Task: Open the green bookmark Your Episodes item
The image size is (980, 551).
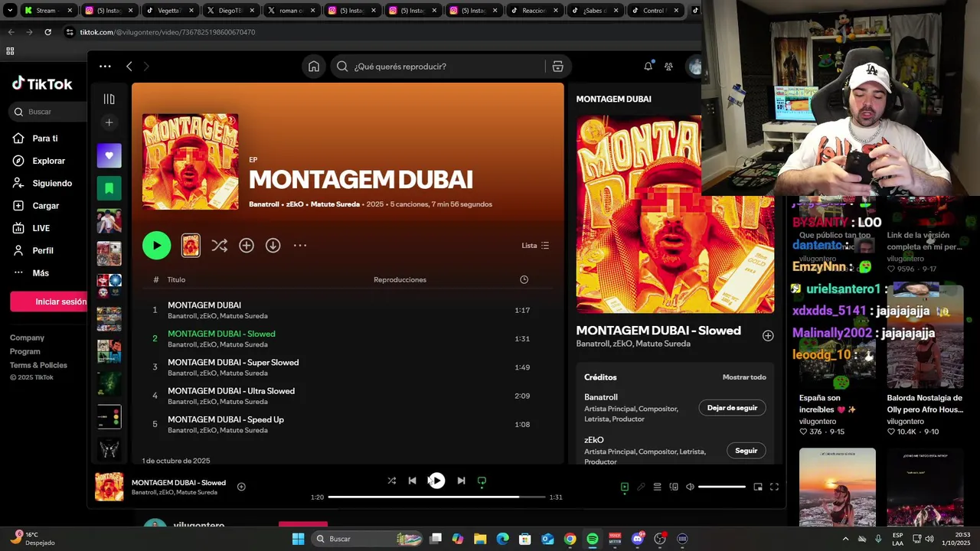Action: [x=109, y=188]
